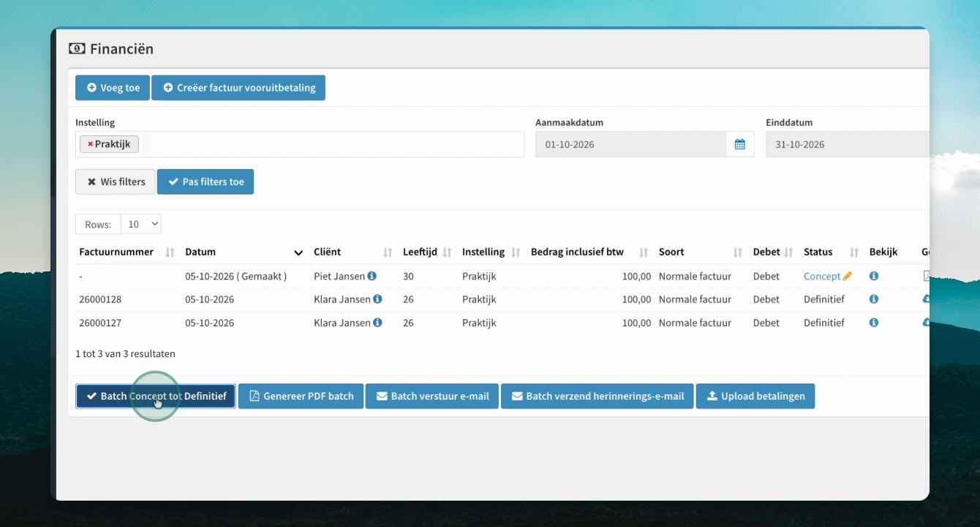Open client info icon next to Piet Jansen
The height and width of the screenshot is (527, 980).
pos(372,276)
